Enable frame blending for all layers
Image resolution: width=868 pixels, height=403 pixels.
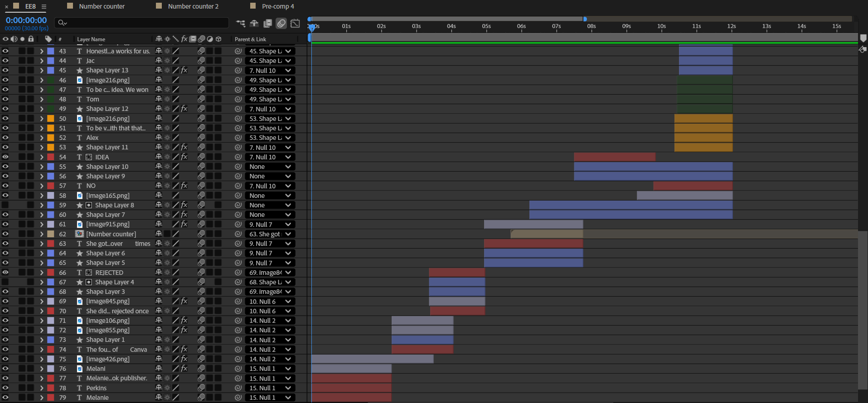coord(268,23)
